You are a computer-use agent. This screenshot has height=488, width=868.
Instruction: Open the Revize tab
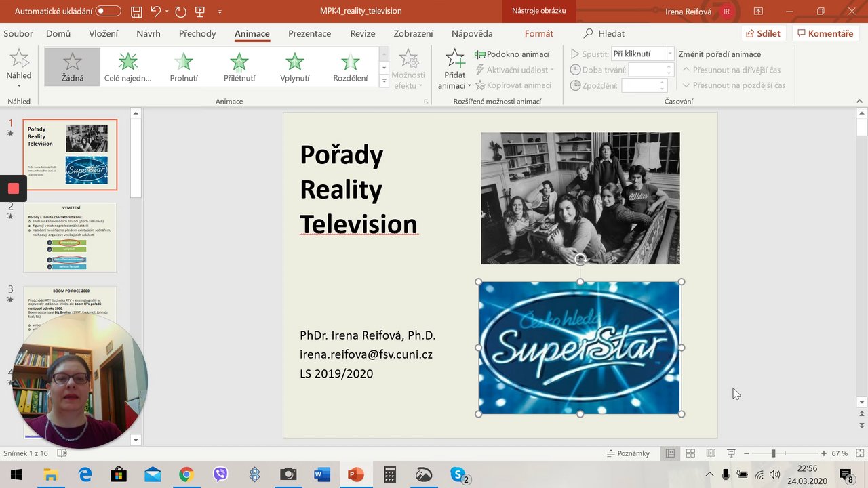363,33
